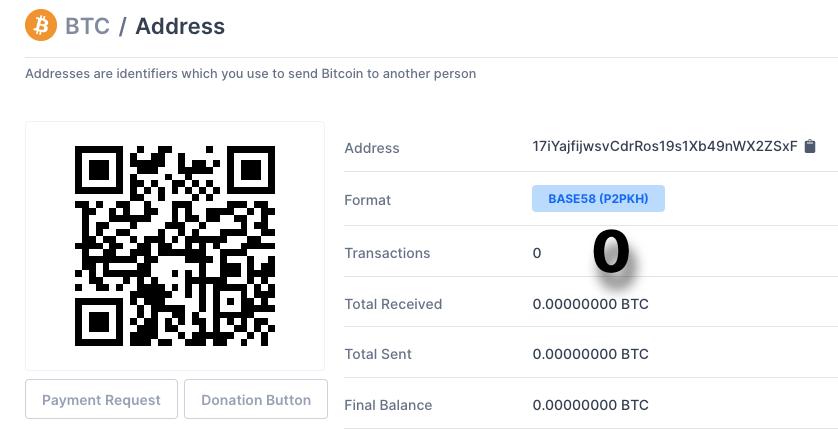The height and width of the screenshot is (442, 838).
Task: Select the Total Sent BTC amount
Action: tap(590, 354)
